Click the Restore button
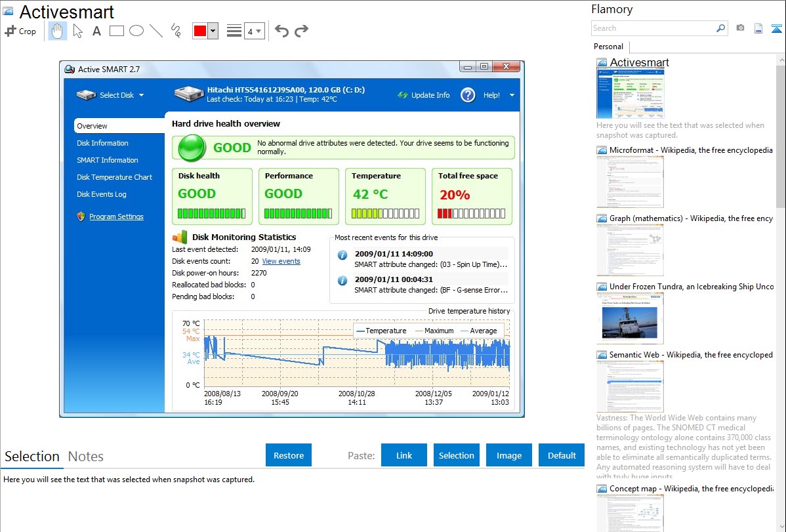The width and height of the screenshot is (786, 532). click(289, 455)
